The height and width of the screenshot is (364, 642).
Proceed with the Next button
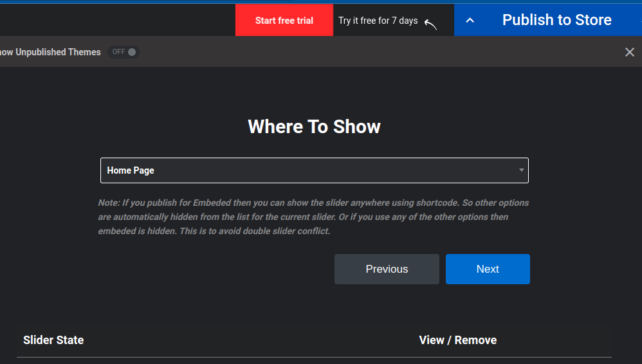point(488,269)
